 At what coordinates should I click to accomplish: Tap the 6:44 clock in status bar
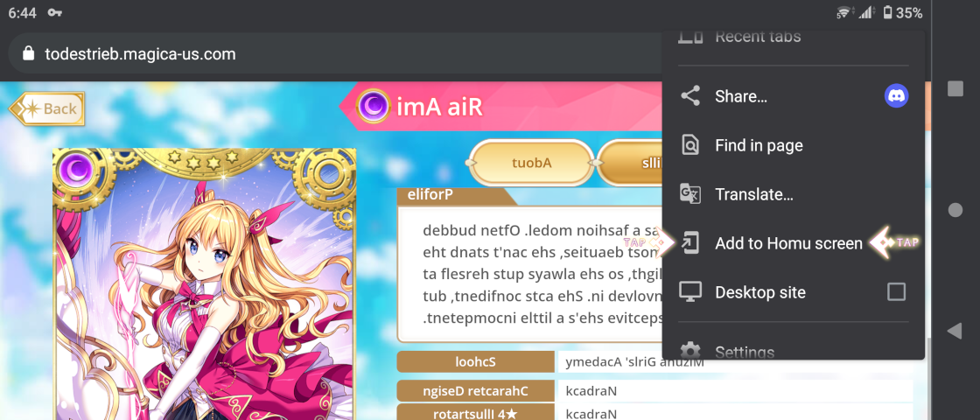(x=22, y=12)
